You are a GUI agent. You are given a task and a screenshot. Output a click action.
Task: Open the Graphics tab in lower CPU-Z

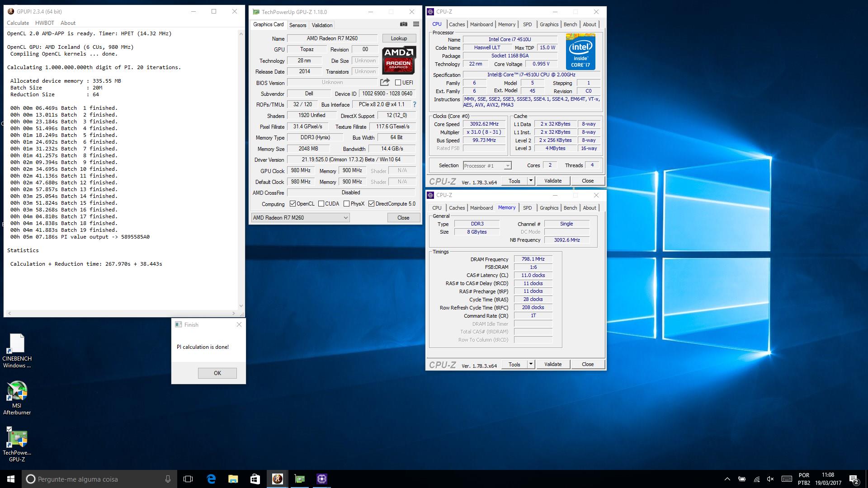549,208
